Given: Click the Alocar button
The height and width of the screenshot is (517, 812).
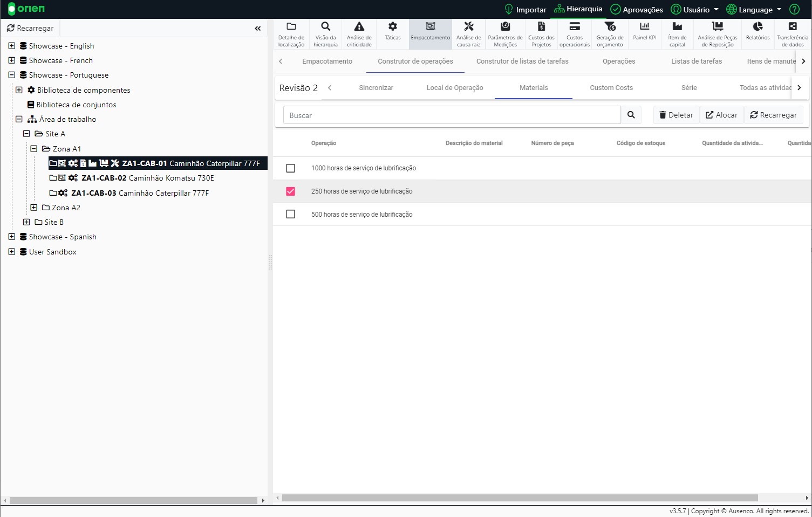Looking at the screenshot, I should click(x=721, y=115).
